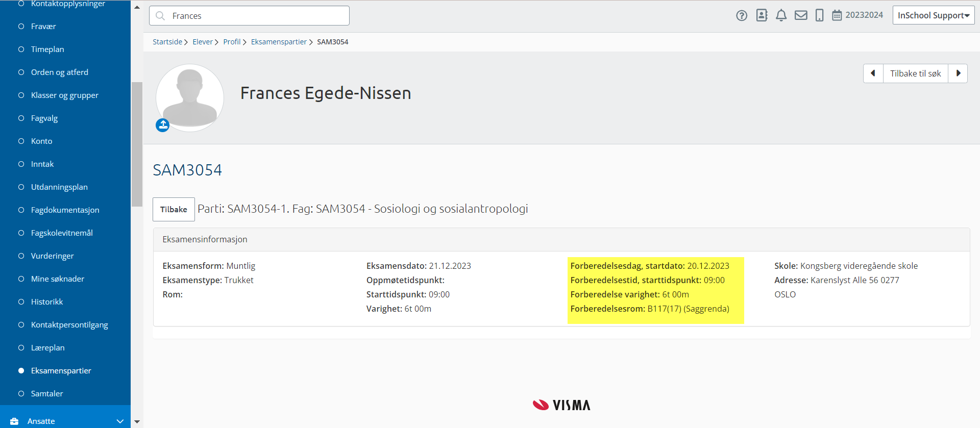Go to Startside breadcrumb link

(167, 42)
